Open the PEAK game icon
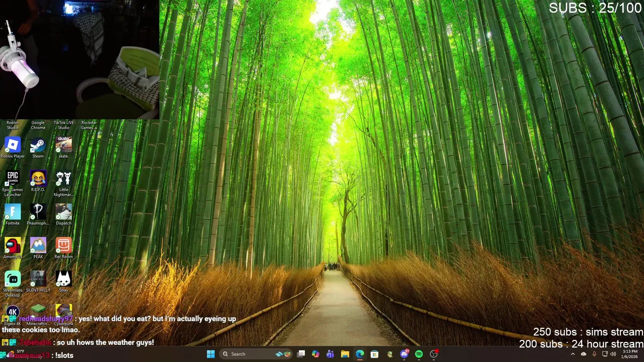644x362 pixels. coord(38,248)
